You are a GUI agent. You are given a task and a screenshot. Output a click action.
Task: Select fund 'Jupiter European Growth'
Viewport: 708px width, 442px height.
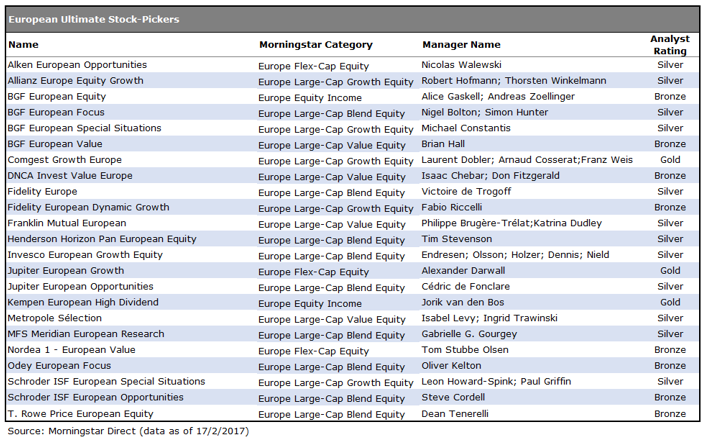coord(66,271)
